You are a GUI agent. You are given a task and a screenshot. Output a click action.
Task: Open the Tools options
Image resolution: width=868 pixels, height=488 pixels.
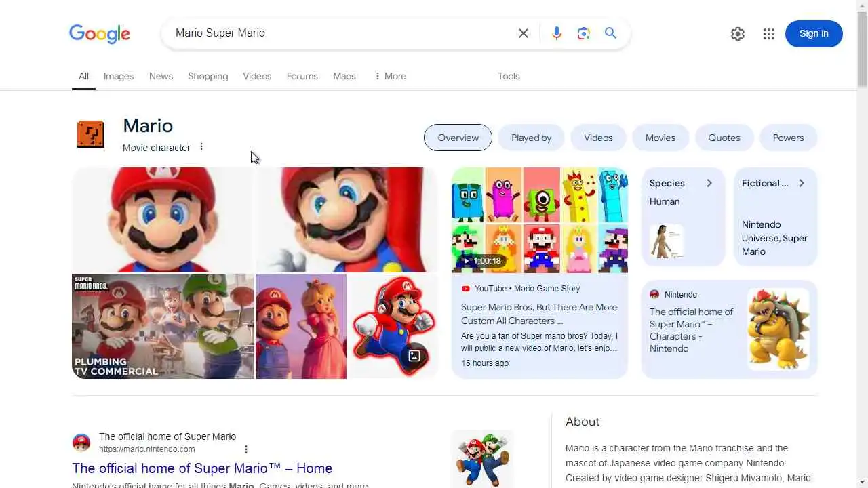pyautogui.click(x=509, y=76)
